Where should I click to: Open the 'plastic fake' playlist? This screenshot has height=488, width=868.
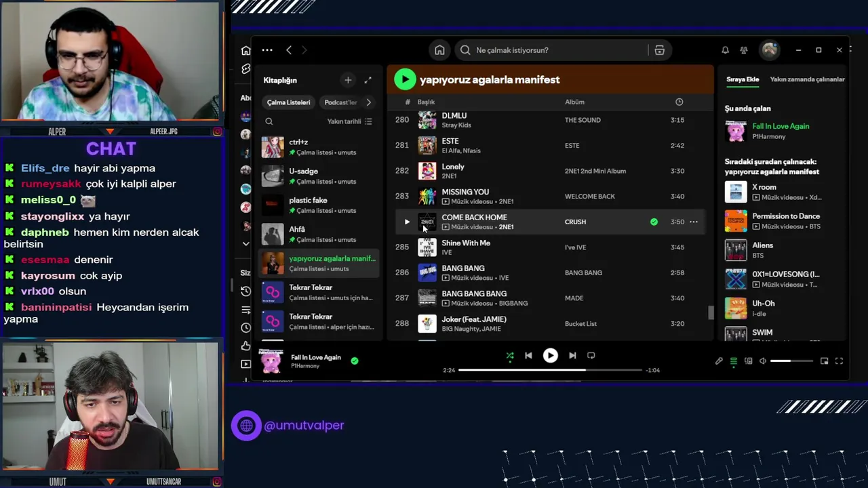tap(318, 205)
